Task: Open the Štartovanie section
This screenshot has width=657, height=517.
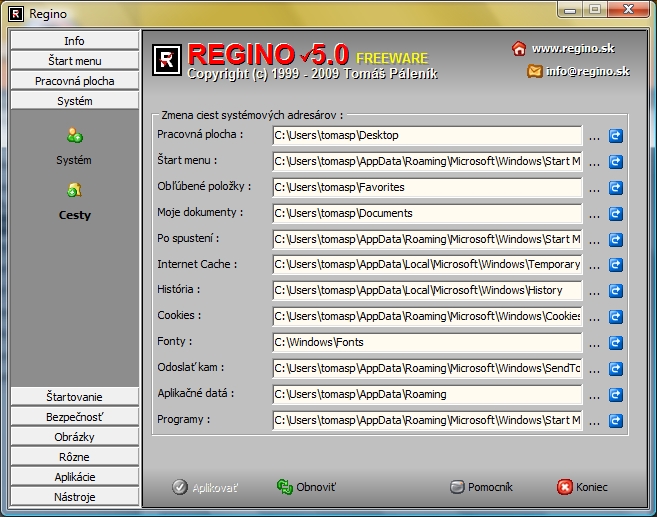Action: point(75,397)
